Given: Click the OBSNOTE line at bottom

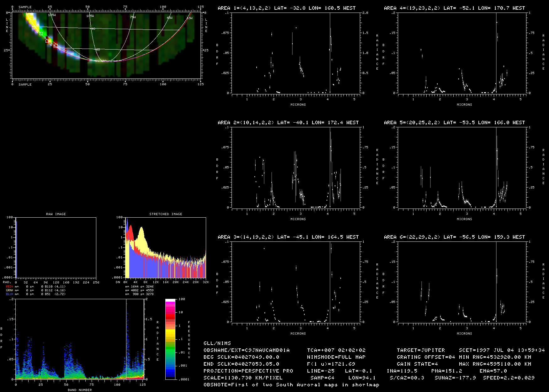Looking at the screenshot, I should (291, 385).
